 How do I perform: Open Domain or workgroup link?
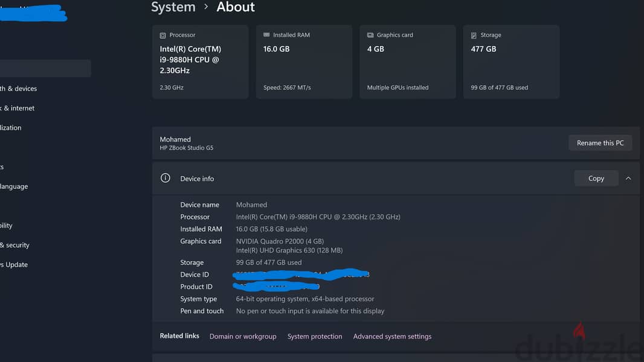coord(243,336)
